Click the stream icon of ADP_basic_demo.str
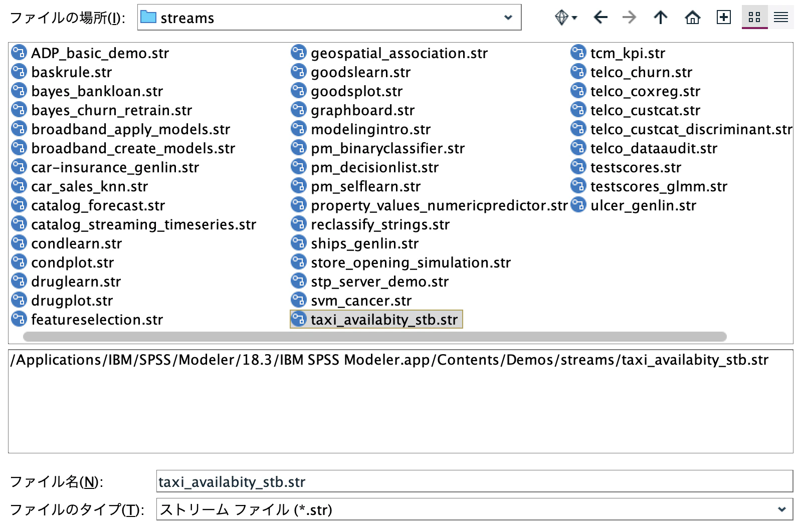The height and width of the screenshot is (532, 799). point(19,53)
